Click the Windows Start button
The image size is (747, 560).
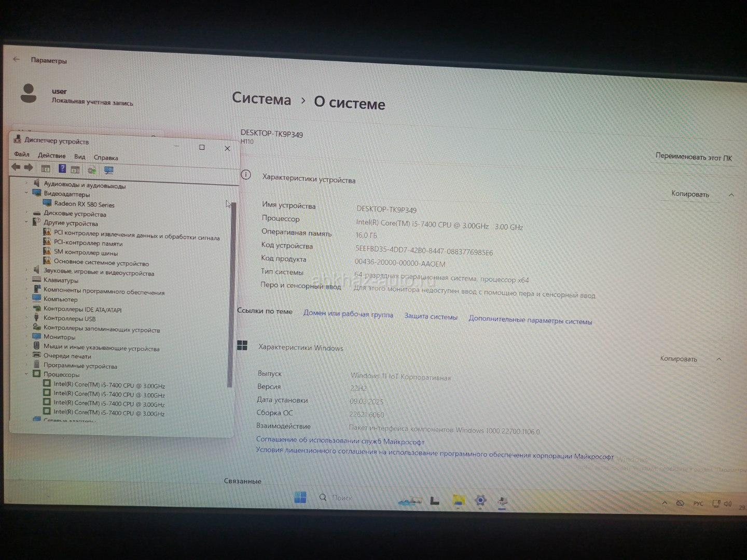point(300,497)
